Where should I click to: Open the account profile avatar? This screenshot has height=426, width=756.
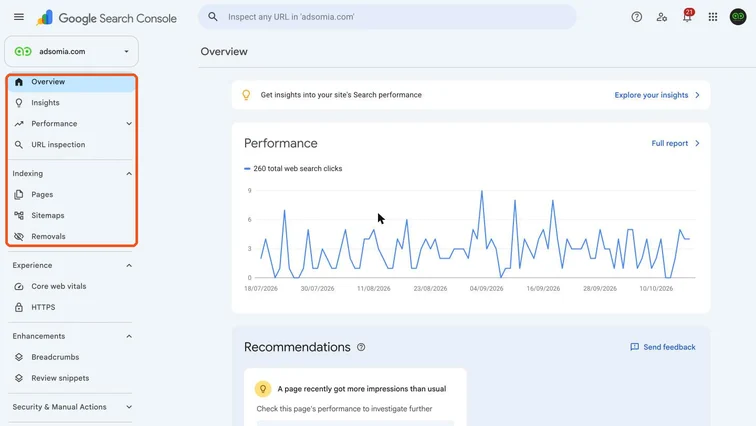pos(738,17)
